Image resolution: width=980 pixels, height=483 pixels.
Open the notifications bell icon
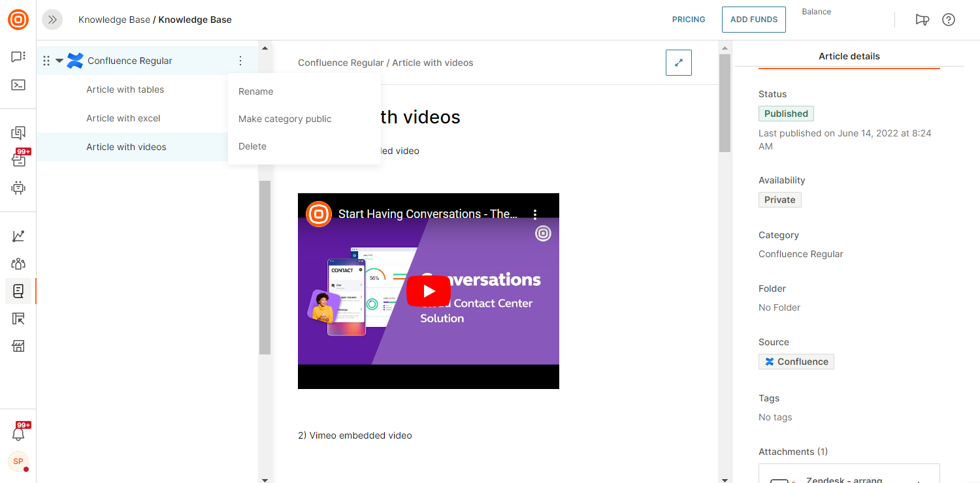pos(18,433)
